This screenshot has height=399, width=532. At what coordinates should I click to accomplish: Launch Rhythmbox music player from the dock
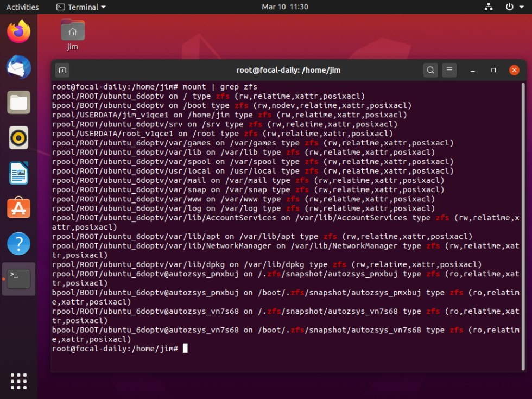coord(18,138)
